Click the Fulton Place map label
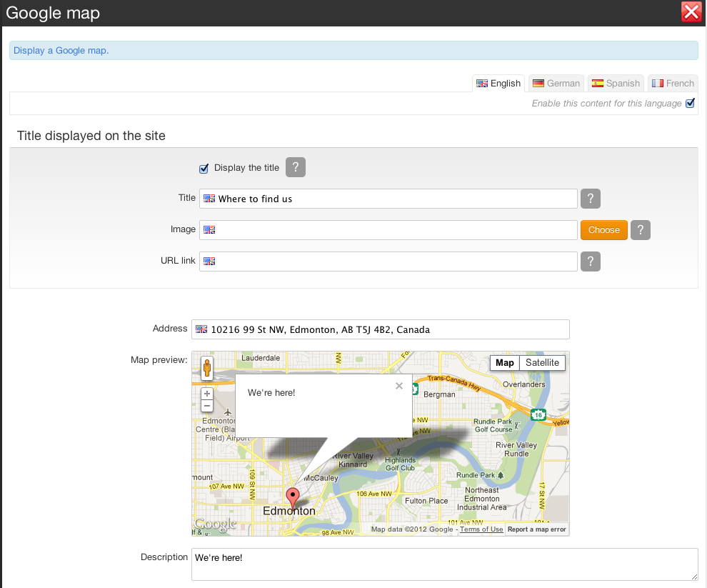 [x=426, y=501]
